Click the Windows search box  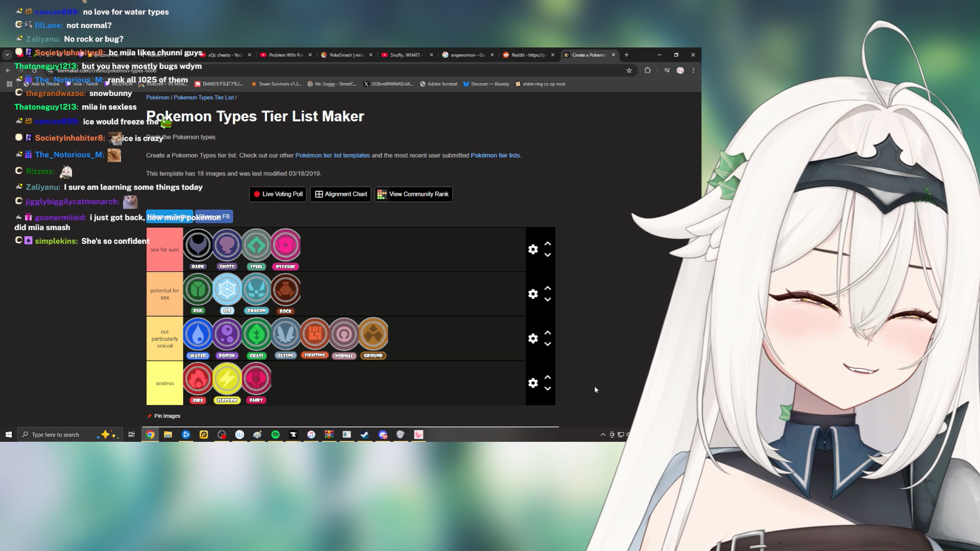[x=70, y=435]
